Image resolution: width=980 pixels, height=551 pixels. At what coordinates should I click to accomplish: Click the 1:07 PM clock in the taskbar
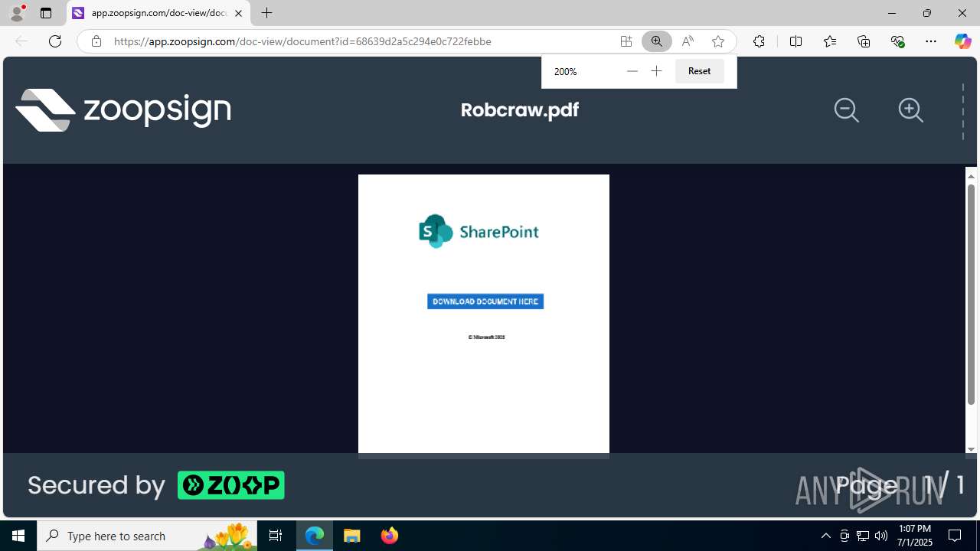[915, 529]
